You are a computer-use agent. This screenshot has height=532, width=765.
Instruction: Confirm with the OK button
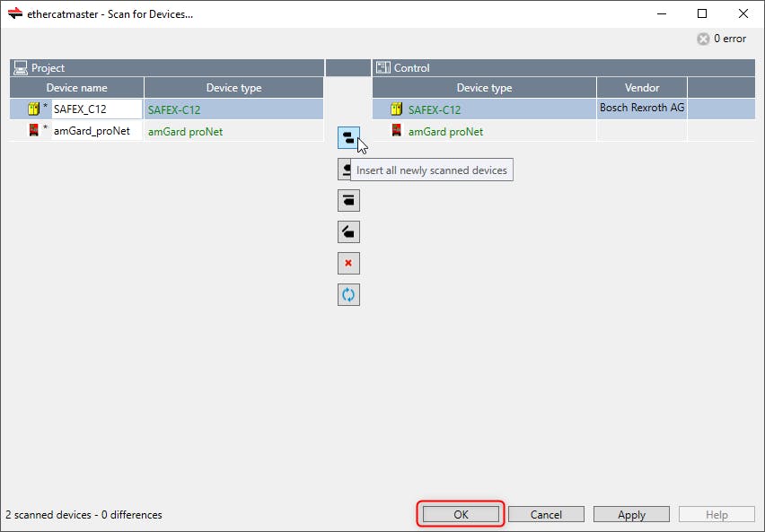coord(461,514)
